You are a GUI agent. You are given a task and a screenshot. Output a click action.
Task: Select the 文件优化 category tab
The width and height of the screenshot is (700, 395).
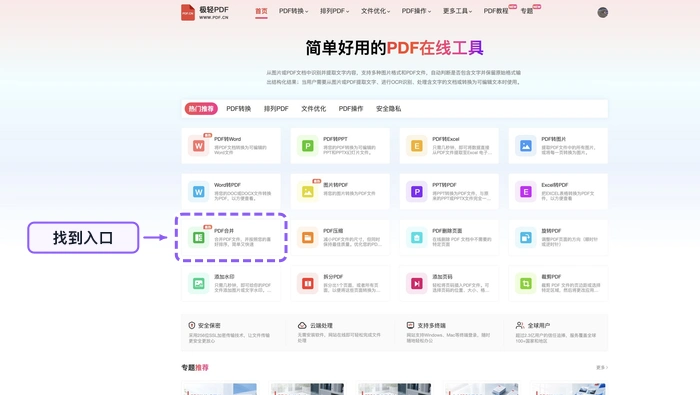(313, 108)
